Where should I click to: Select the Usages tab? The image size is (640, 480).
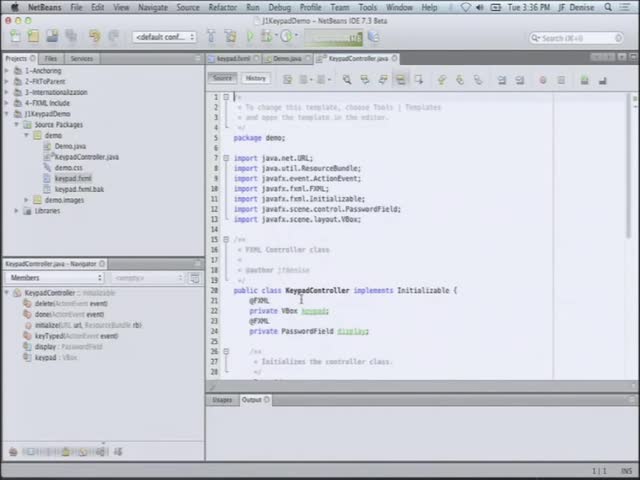222,400
